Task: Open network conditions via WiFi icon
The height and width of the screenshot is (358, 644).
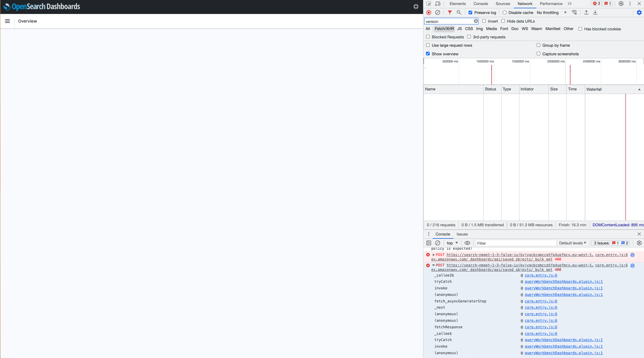Action: [574, 12]
